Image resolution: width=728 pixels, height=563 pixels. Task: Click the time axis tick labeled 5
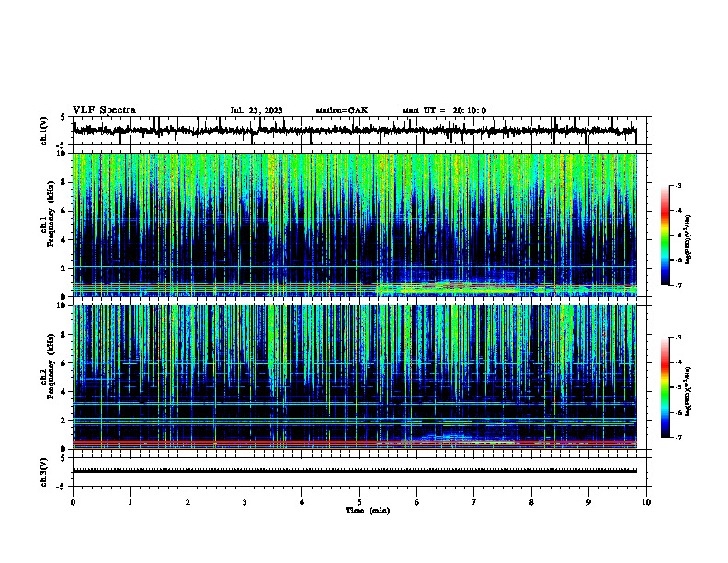359,502
